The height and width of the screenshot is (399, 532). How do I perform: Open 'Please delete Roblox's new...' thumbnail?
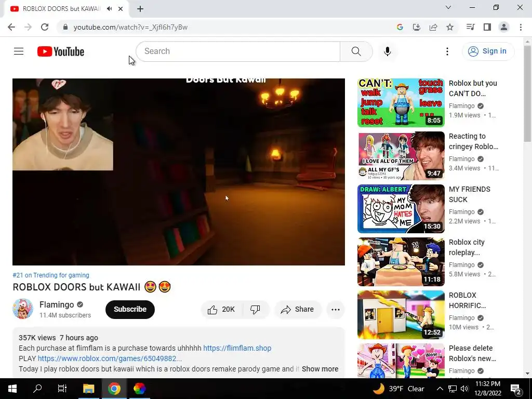point(401,361)
